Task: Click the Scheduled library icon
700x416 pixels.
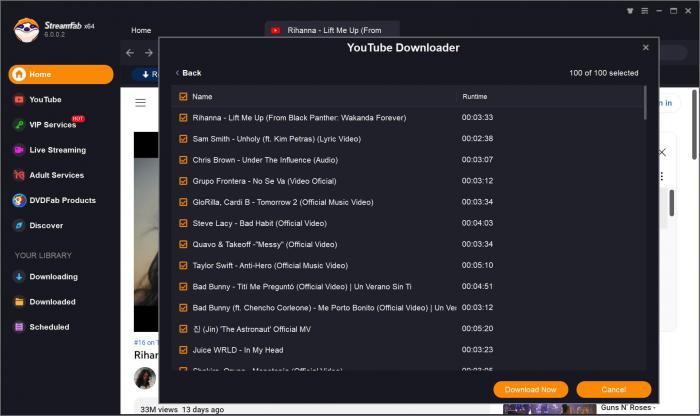Action: 19,327
